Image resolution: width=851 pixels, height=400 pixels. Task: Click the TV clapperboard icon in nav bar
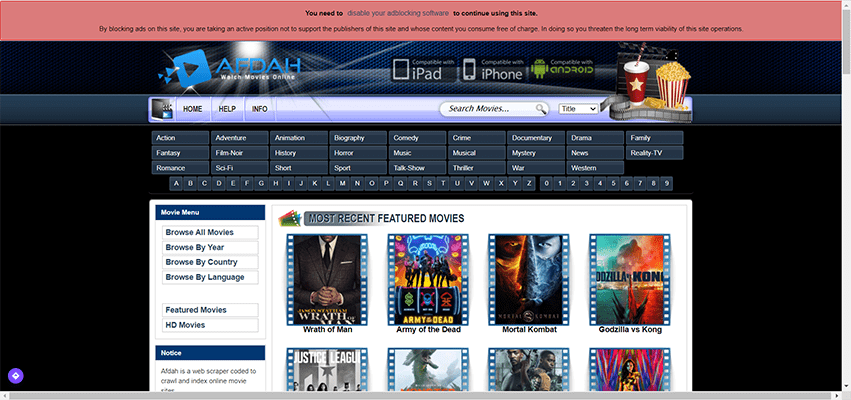pyautogui.click(x=162, y=109)
